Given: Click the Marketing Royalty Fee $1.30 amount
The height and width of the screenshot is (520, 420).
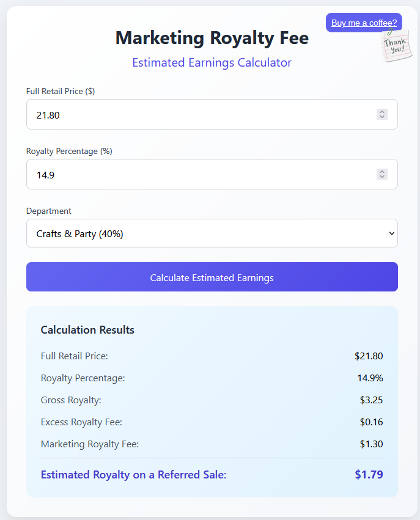Looking at the screenshot, I should click(x=371, y=444).
